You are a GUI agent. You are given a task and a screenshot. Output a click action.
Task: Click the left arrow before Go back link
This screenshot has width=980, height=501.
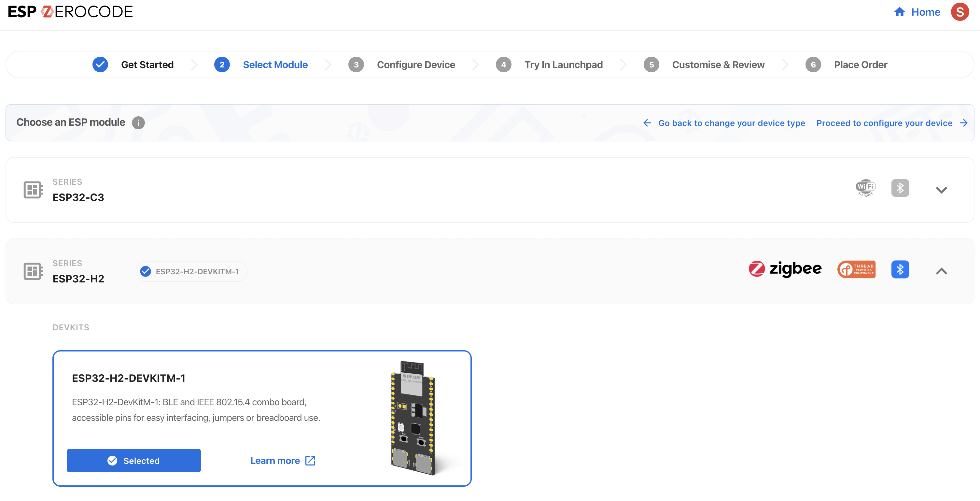[x=647, y=122]
